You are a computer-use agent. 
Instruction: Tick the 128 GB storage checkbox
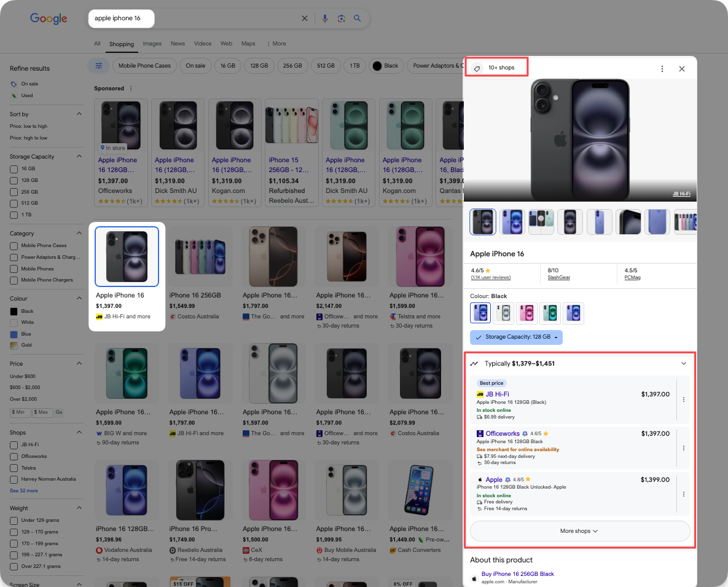point(14,181)
